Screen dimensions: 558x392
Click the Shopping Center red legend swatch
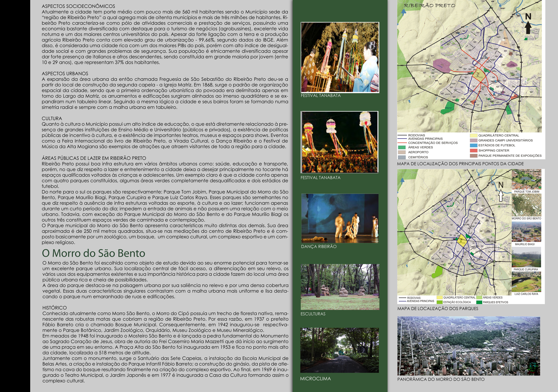pos(474,150)
